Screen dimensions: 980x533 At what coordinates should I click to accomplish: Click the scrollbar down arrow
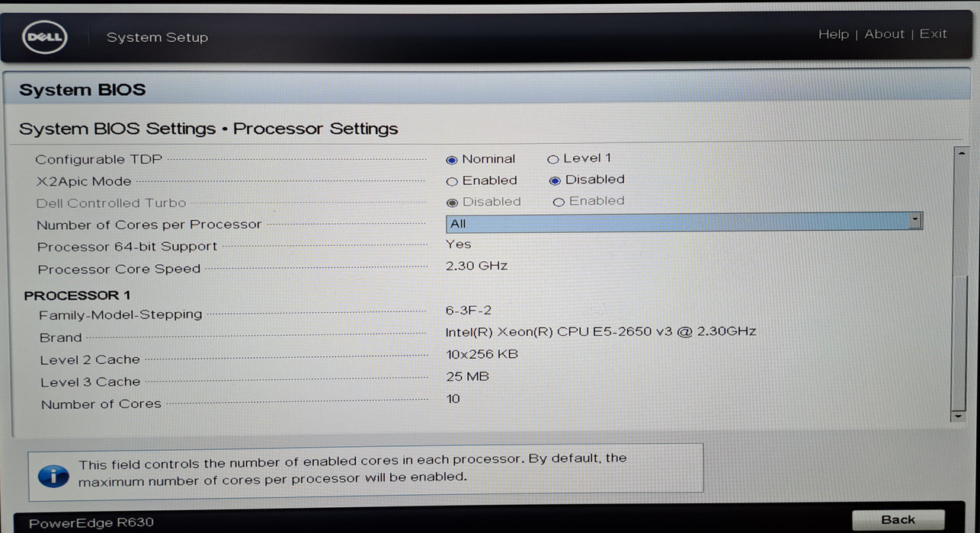(959, 417)
